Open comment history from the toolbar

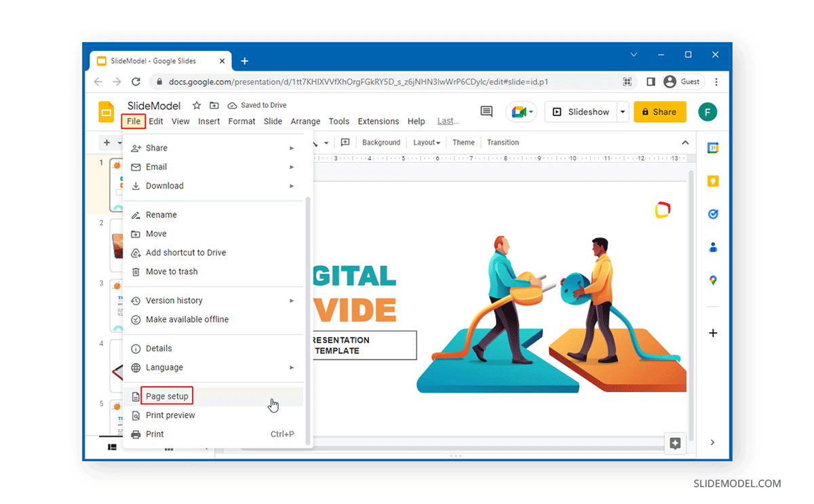(486, 111)
